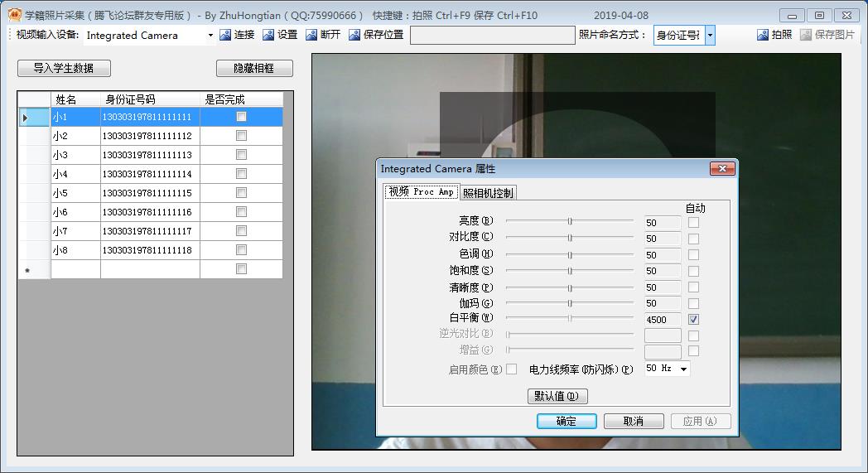Select the name cell 小6

[x=76, y=212]
